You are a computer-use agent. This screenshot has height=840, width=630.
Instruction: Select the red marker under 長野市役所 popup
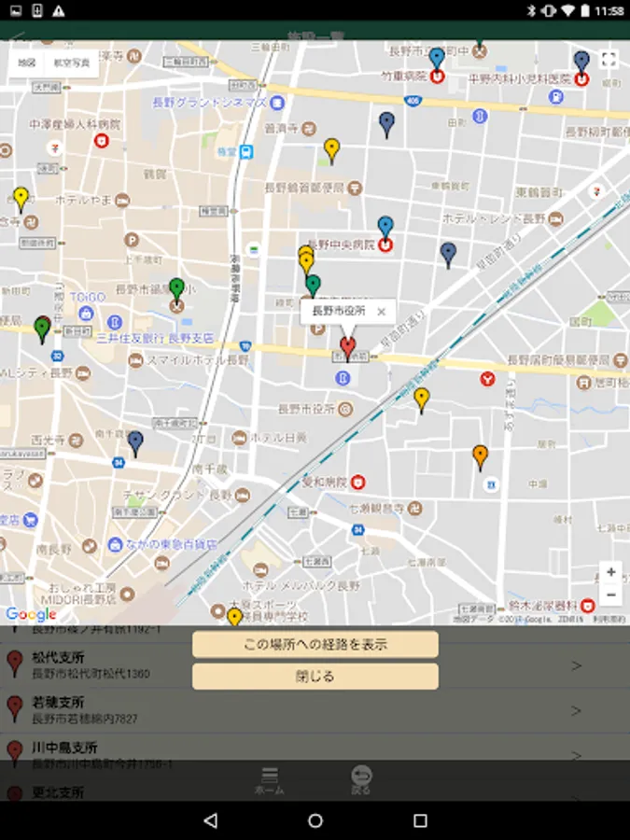(348, 349)
